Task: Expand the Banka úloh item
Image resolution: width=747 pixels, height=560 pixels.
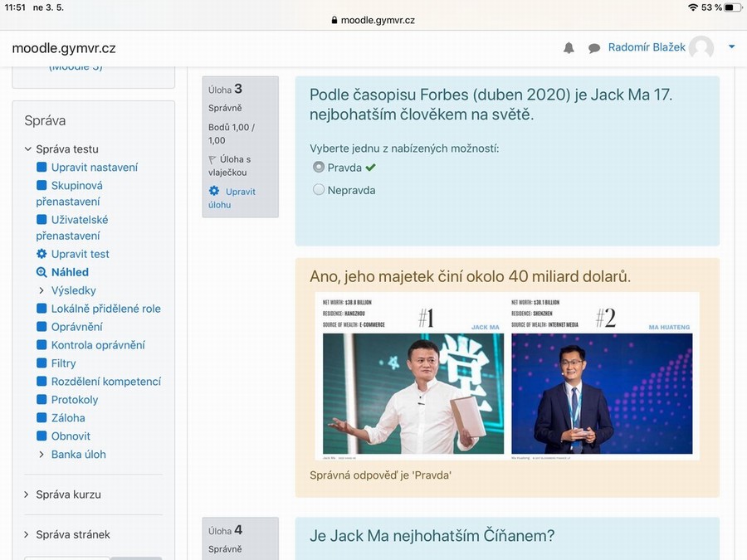Action: point(41,455)
